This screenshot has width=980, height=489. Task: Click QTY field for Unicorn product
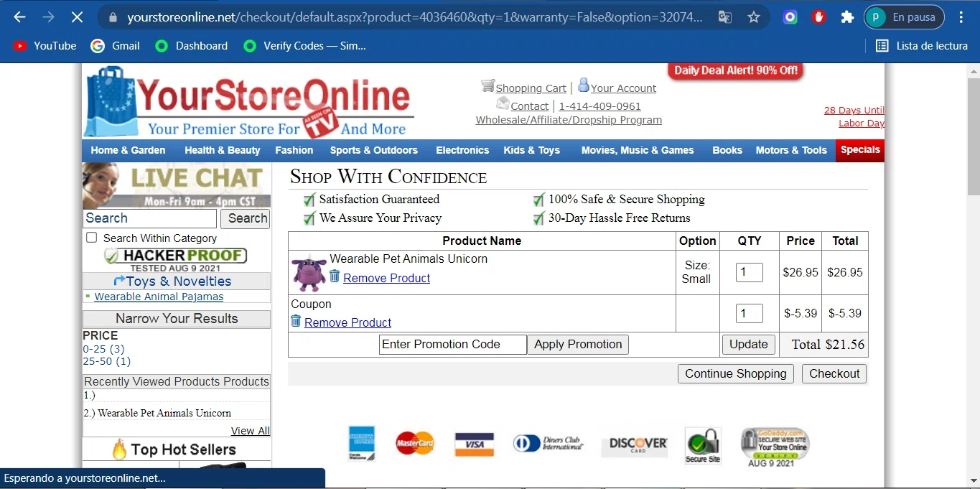[x=749, y=272]
